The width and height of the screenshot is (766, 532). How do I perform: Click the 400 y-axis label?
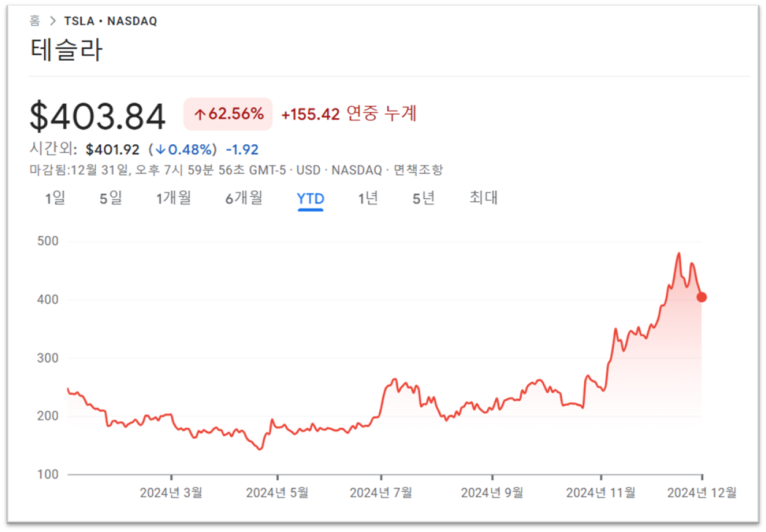click(x=48, y=299)
